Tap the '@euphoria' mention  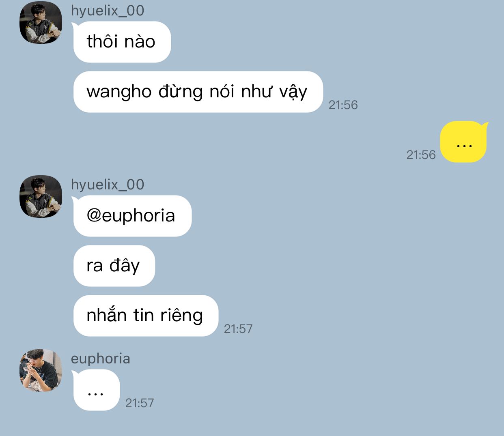[131, 215]
